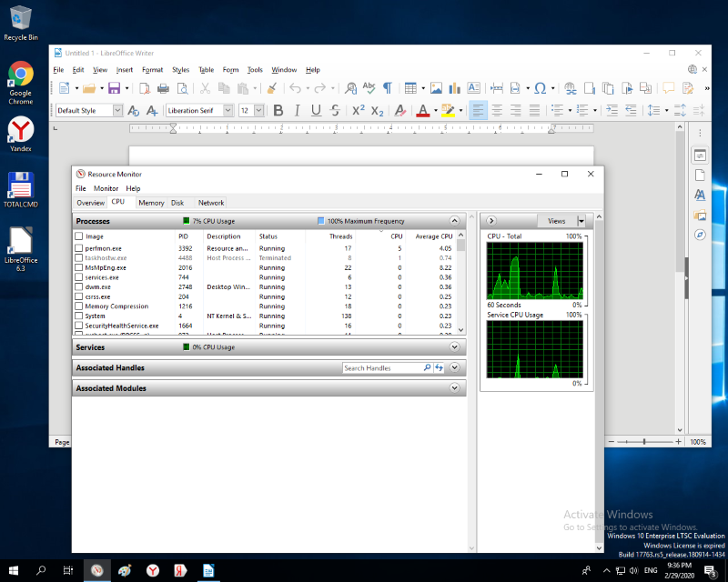Click the Search Handles input field
728x582 pixels.
coord(382,367)
